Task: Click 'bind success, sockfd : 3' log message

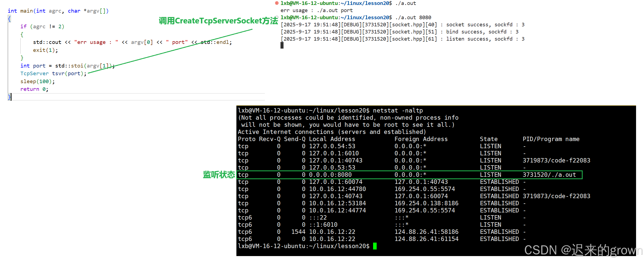Action: tap(482, 32)
